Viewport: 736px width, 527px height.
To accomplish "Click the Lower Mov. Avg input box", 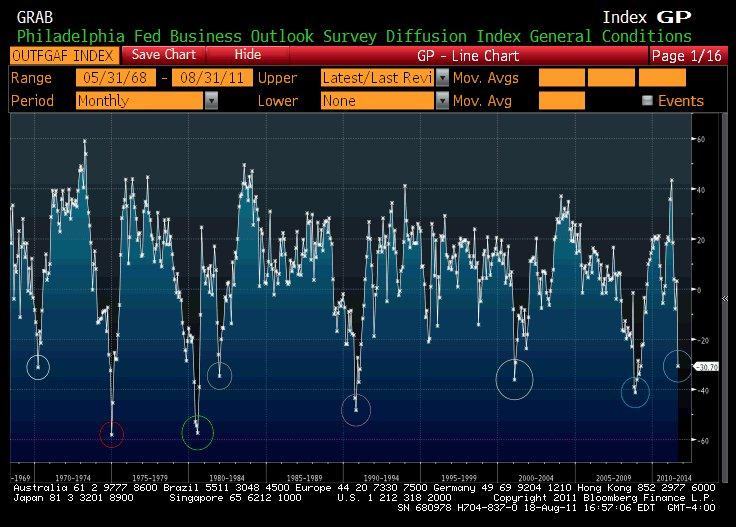I will click(x=561, y=101).
